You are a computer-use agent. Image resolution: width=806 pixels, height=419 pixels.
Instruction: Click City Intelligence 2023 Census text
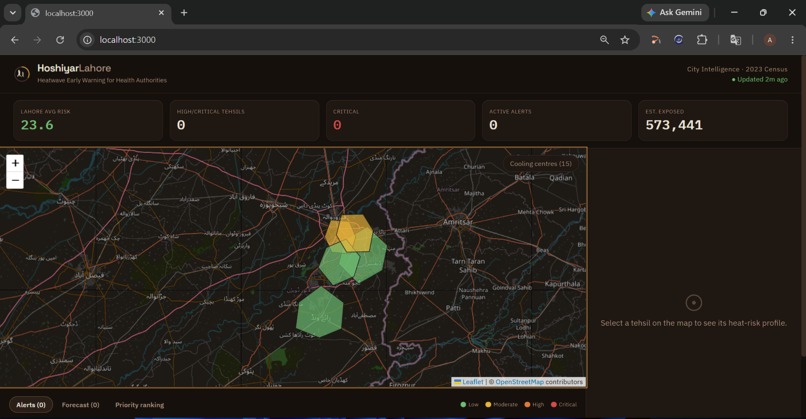coord(737,69)
